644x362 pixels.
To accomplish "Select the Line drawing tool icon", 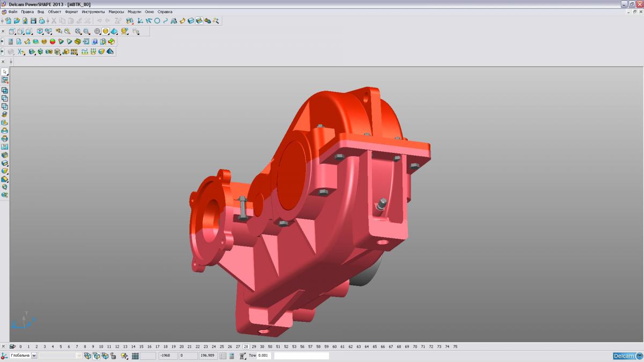I will 149,20.
